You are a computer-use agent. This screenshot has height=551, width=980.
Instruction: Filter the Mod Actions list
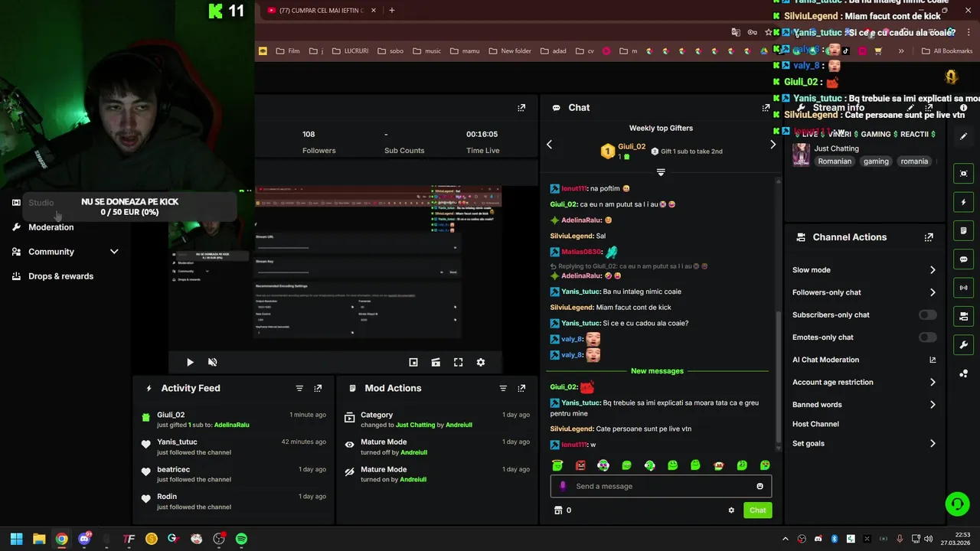[503, 388]
